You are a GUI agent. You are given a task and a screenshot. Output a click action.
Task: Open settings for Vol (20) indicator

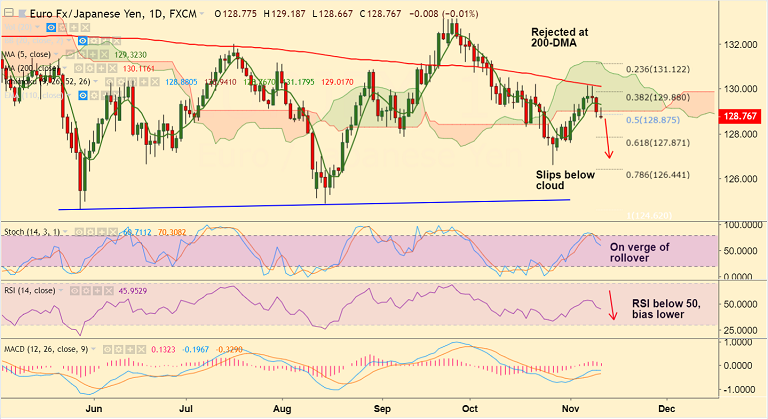[x=63, y=27]
